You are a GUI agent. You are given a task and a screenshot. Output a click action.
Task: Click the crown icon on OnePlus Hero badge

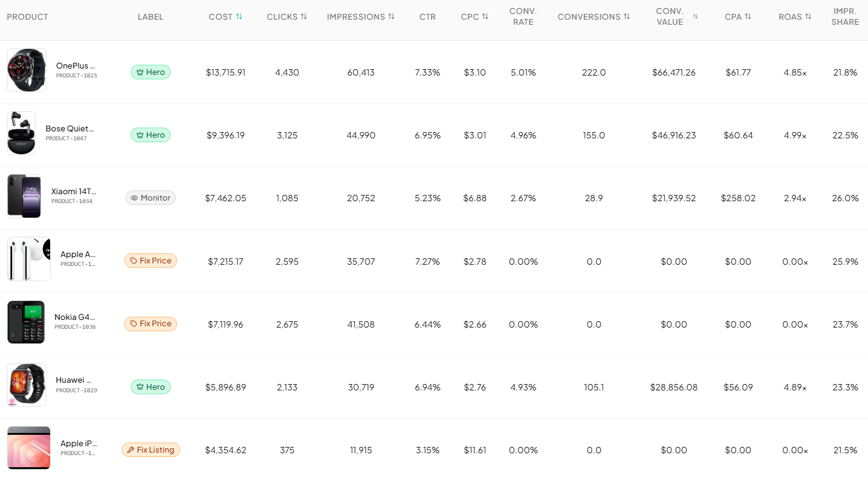(x=139, y=72)
